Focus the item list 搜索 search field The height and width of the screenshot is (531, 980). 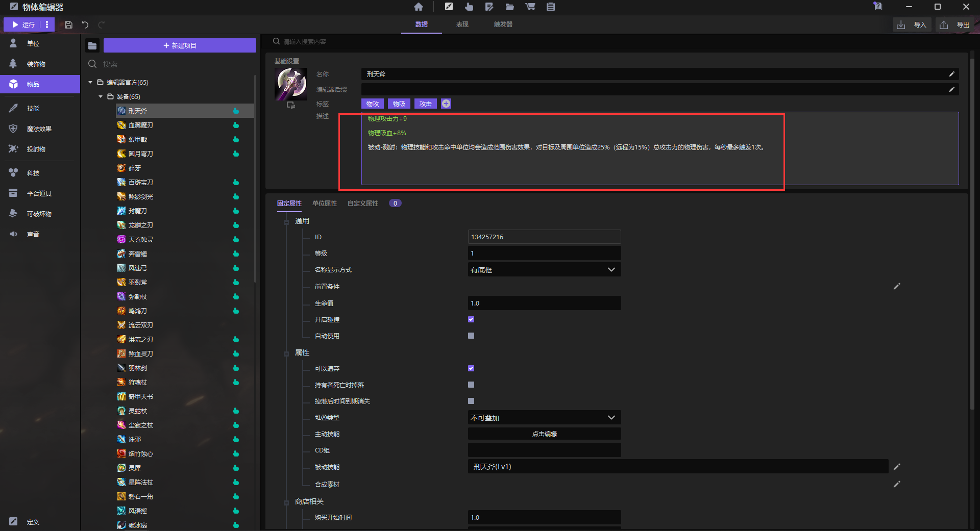tap(171, 64)
